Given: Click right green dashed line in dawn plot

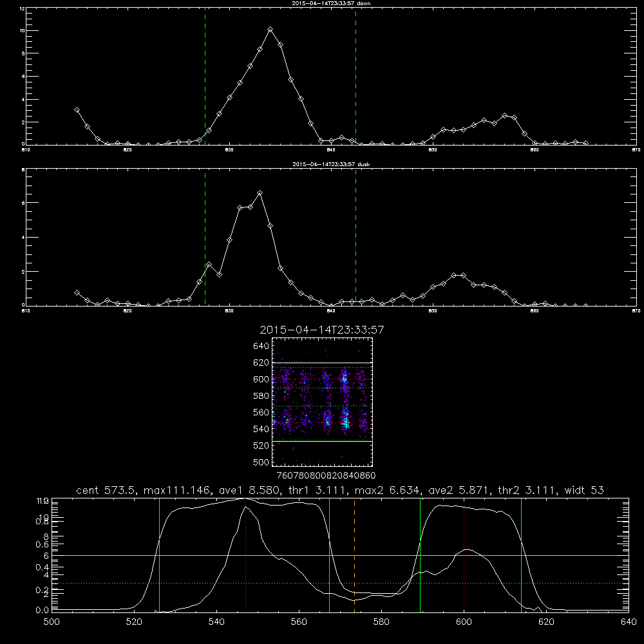Looking at the screenshot, I should tap(355, 76).
